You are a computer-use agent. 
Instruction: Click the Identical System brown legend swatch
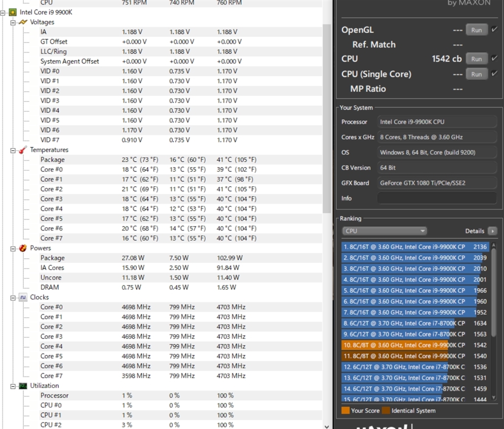point(386,411)
